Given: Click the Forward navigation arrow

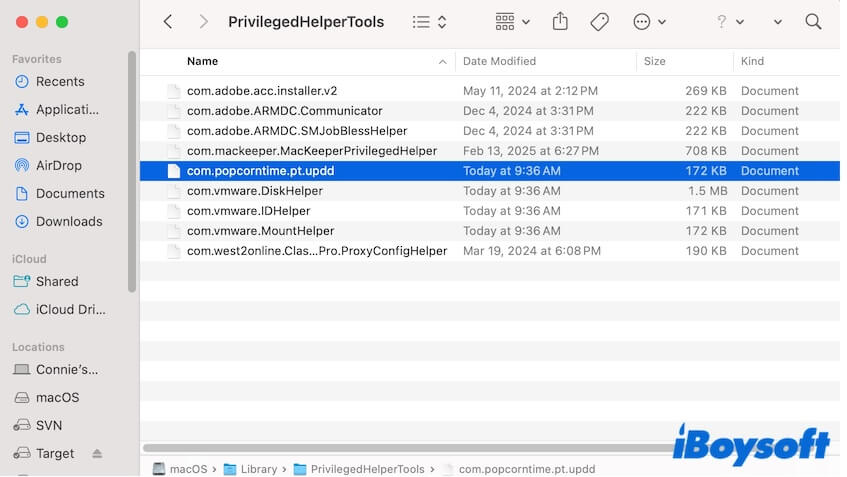Looking at the screenshot, I should [x=203, y=22].
